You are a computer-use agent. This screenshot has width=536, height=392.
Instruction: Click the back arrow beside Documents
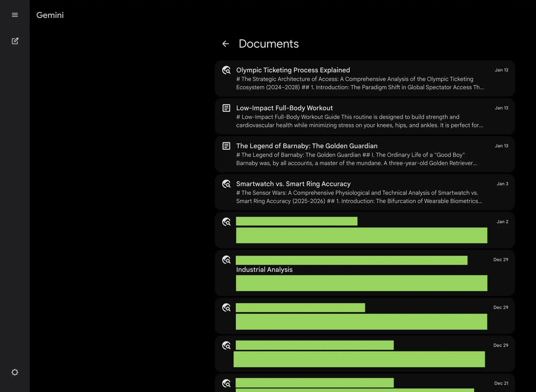coord(226,44)
